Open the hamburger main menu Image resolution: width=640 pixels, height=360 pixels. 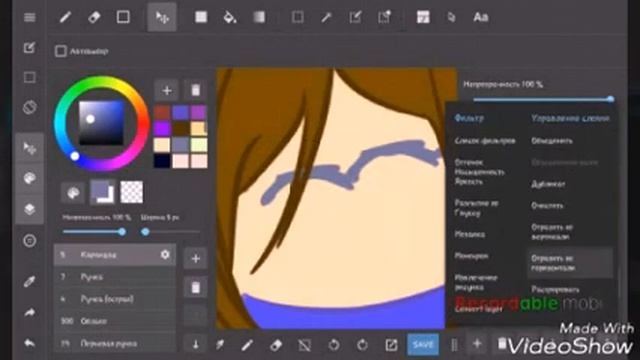point(29,18)
